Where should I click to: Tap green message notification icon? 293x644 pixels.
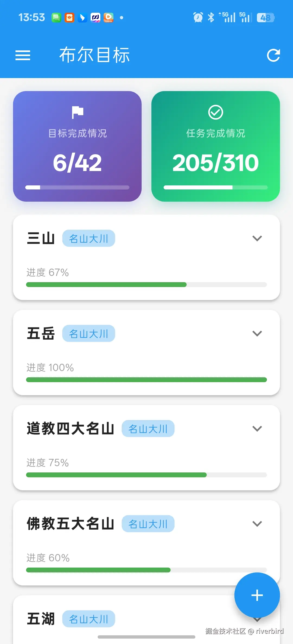pos(56,18)
